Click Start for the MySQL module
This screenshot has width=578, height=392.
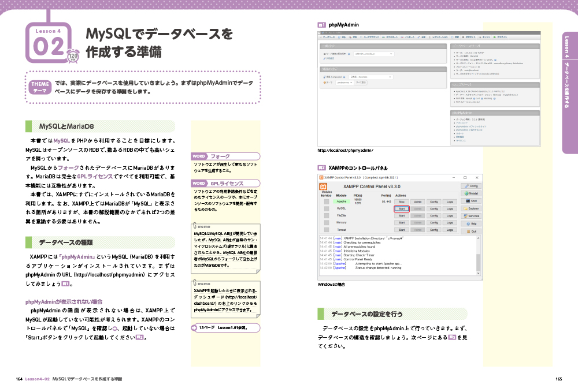[x=402, y=208]
